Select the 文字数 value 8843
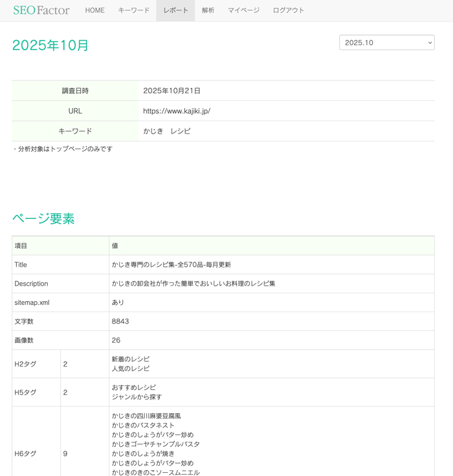The image size is (453, 476). click(120, 321)
